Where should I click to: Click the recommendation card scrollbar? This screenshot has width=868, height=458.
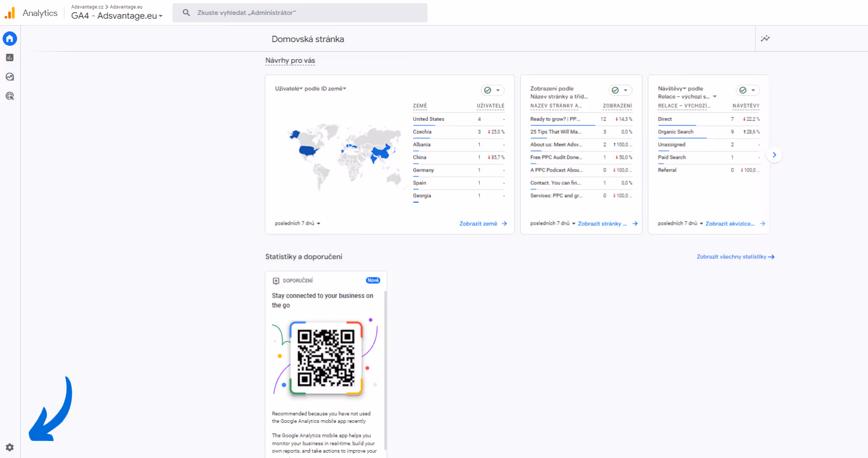tap(385, 370)
